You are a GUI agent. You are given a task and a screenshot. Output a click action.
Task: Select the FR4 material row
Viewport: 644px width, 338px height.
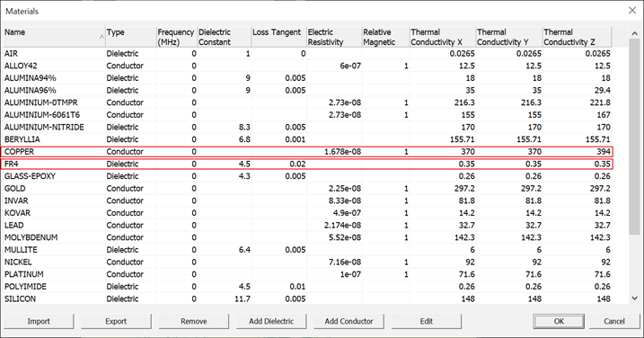(308, 165)
